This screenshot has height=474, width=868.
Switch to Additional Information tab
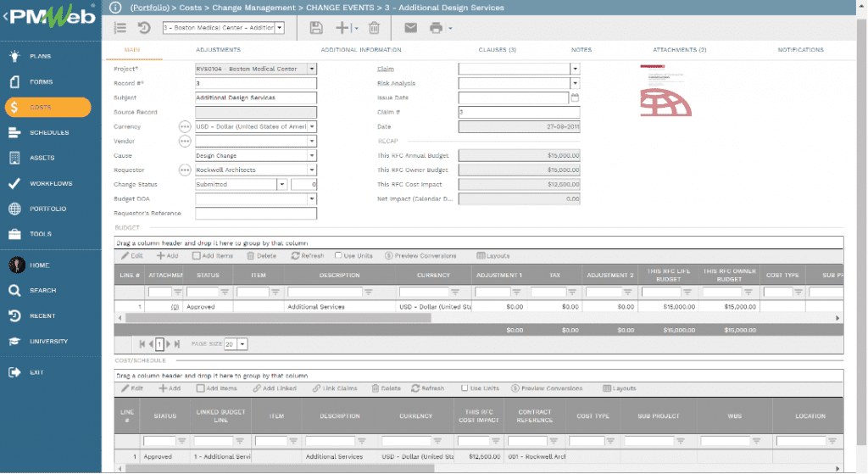[361, 50]
